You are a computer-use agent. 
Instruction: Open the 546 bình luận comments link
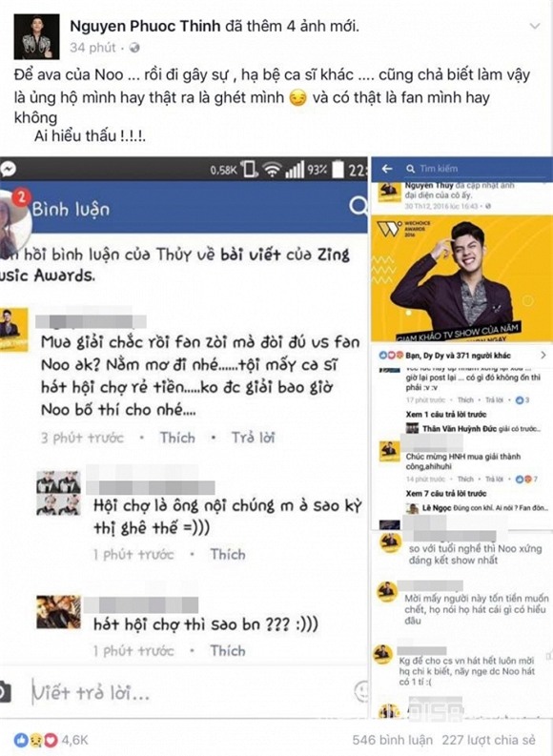pyautogui.click(x=392, y=740)
